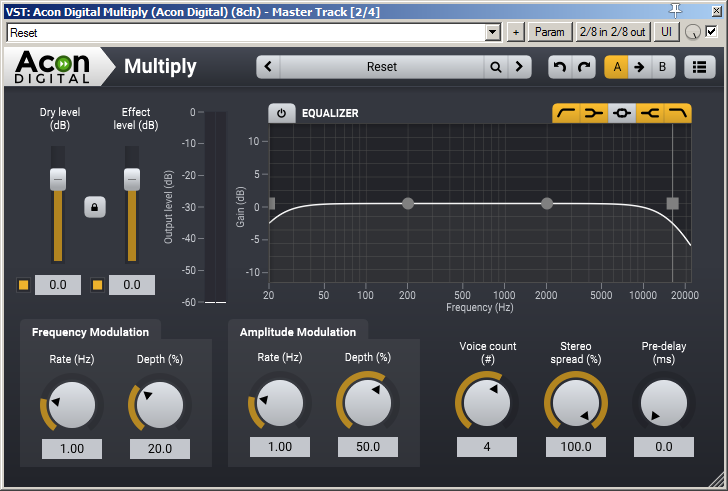Click the Voice count value 4
This screenshot has height=491, width=728.
pyautogui.click(x=487, y=447)
